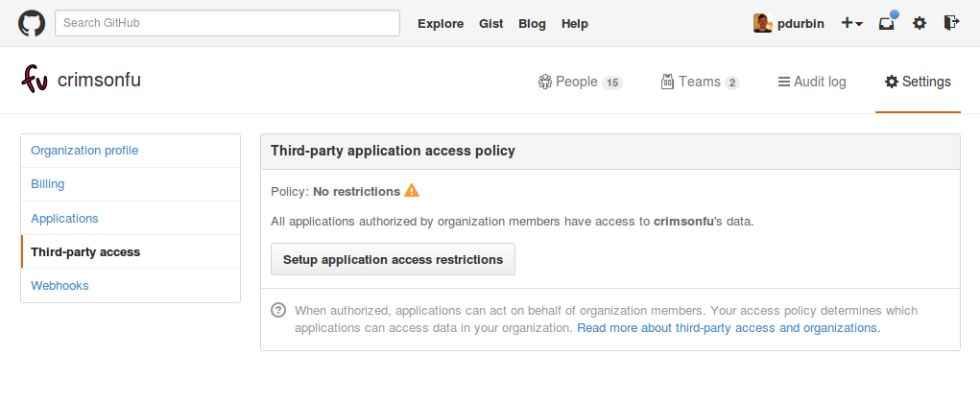Click the orange policy warning triangle icon
Viewport: 980px width, 403px height.
(x=412, y=191)
